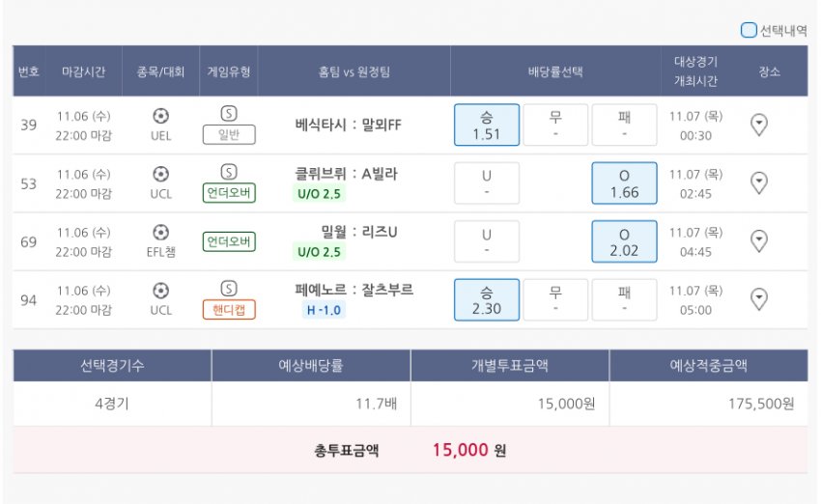The image size is (821, 504).
Task: Open venue location pin for match 53
Action: tap(758, 183)
